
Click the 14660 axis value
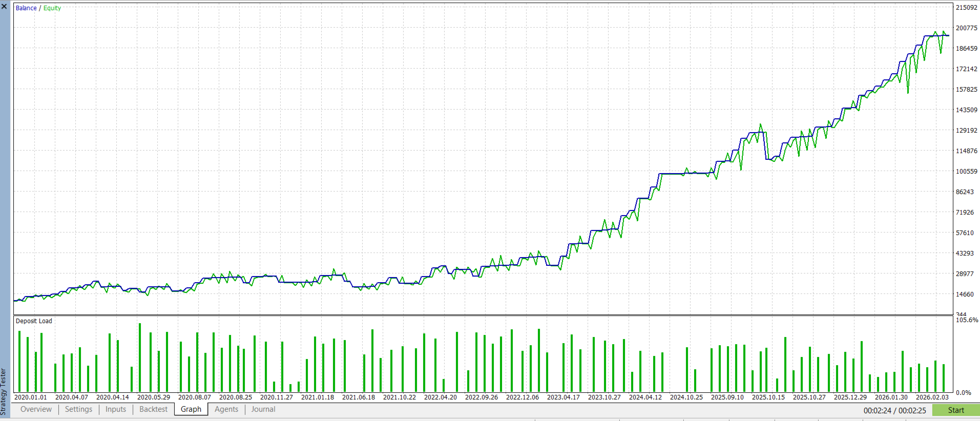tap(965, 294)
